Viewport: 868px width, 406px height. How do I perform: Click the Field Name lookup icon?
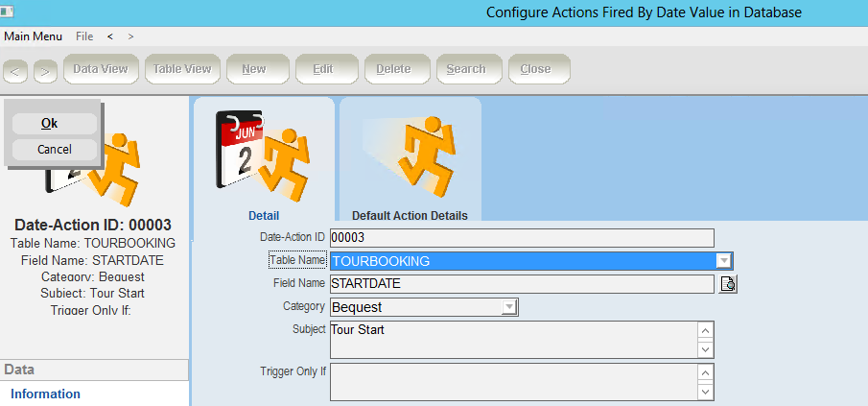pos(728,284)
